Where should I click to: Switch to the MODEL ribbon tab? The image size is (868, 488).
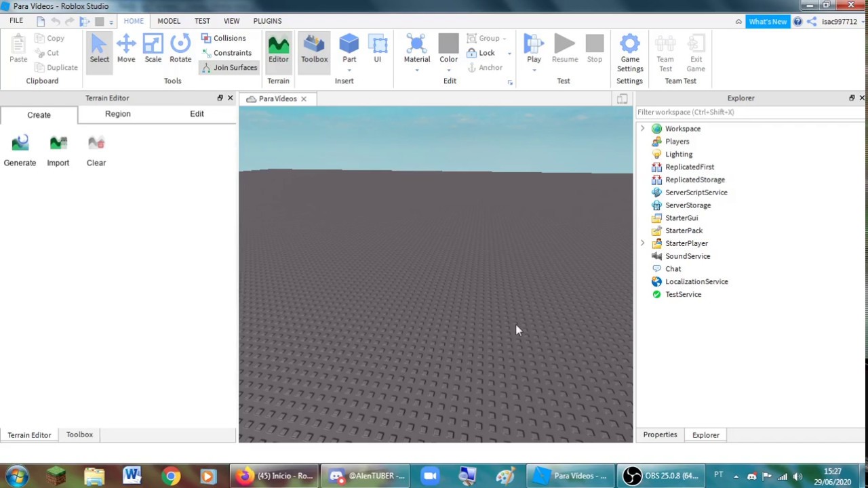coord(169,21)
